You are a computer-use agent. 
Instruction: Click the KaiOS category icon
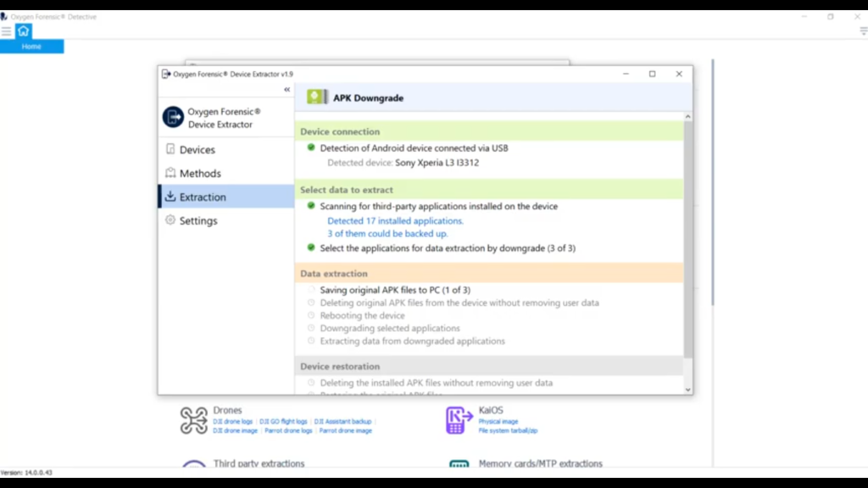[x=459, y=420]
